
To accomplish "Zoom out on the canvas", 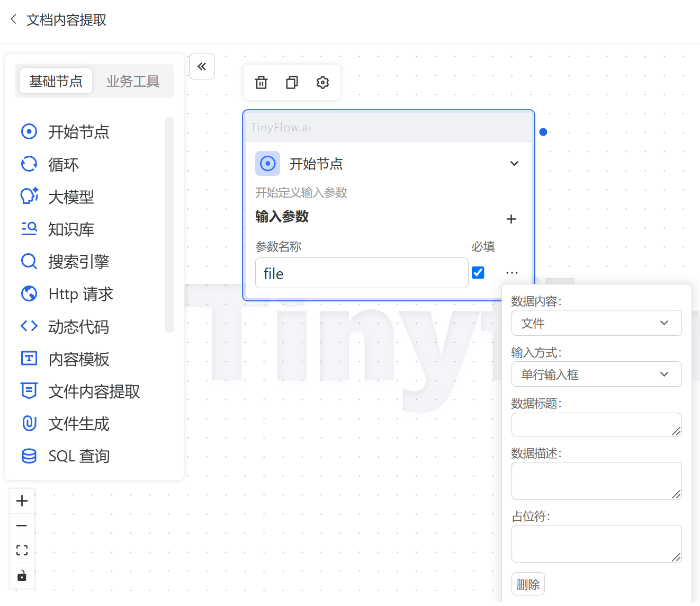I will tap(22, 525).
